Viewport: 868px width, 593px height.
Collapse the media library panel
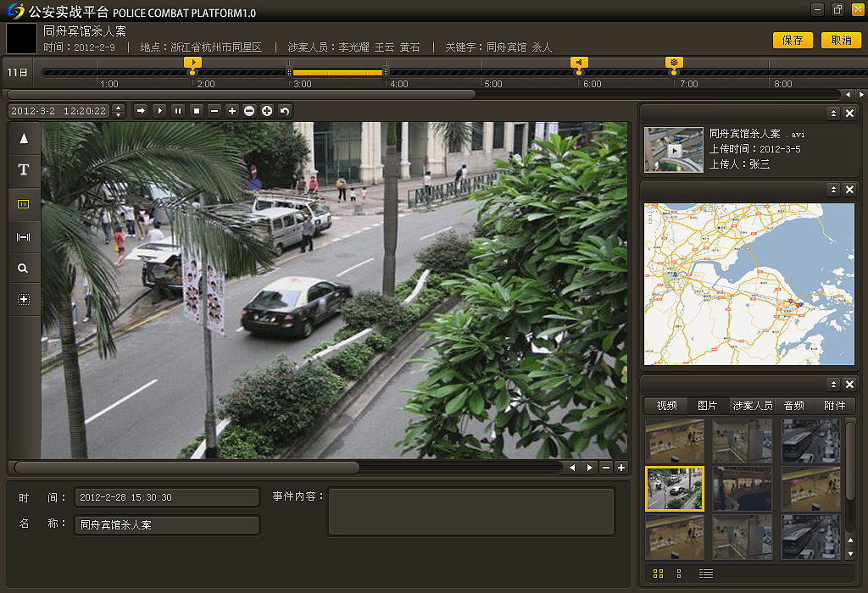pos(834,384)
